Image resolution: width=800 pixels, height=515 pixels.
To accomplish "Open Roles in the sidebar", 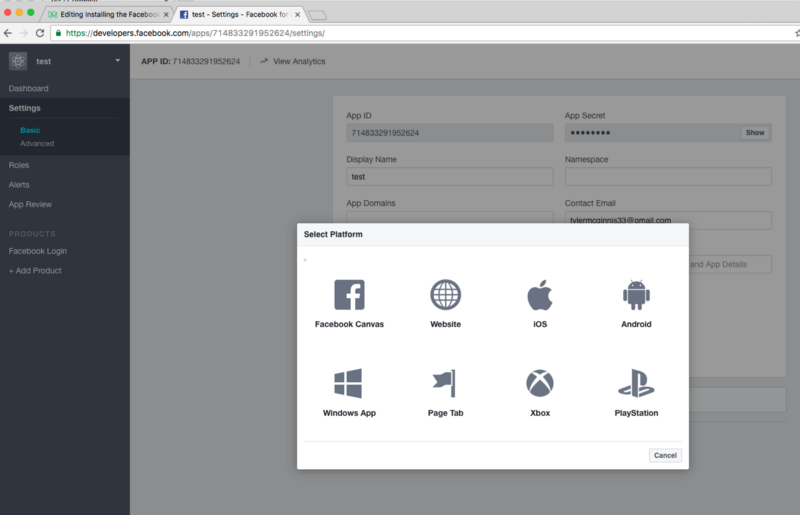I will pos(19,165).
